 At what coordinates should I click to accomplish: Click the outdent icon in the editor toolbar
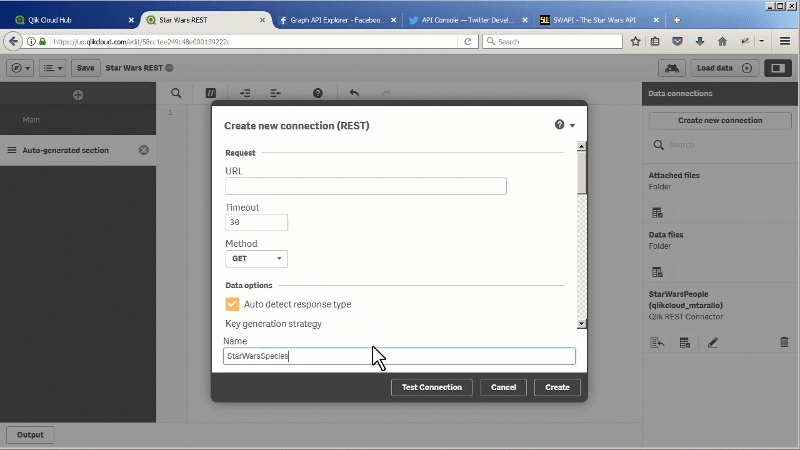pyautogui.click(x=276, y=93)
